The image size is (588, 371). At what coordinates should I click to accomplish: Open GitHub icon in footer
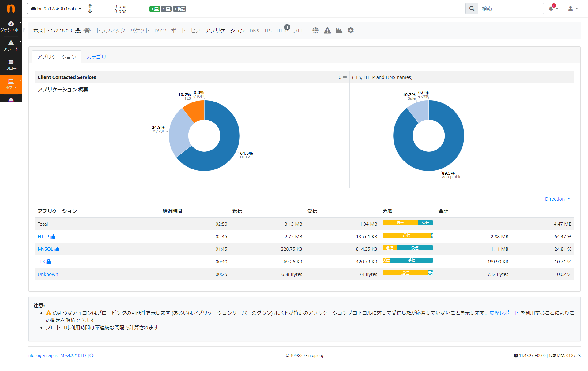[x=91, y=355]
